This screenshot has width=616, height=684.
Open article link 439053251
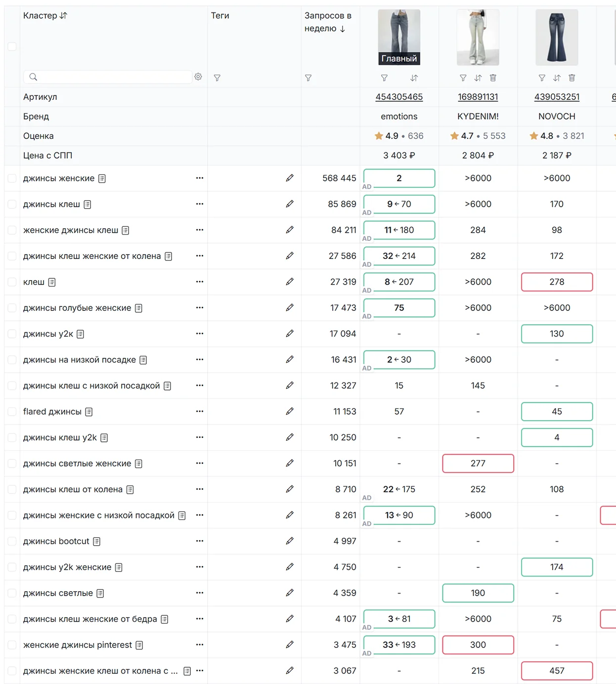coord(557,97)
